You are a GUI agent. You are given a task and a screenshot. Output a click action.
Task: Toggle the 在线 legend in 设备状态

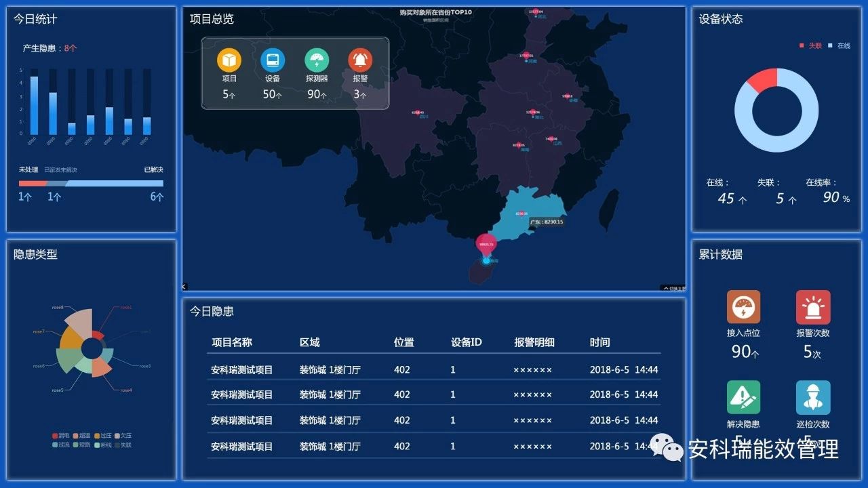[x=840, y=45]
